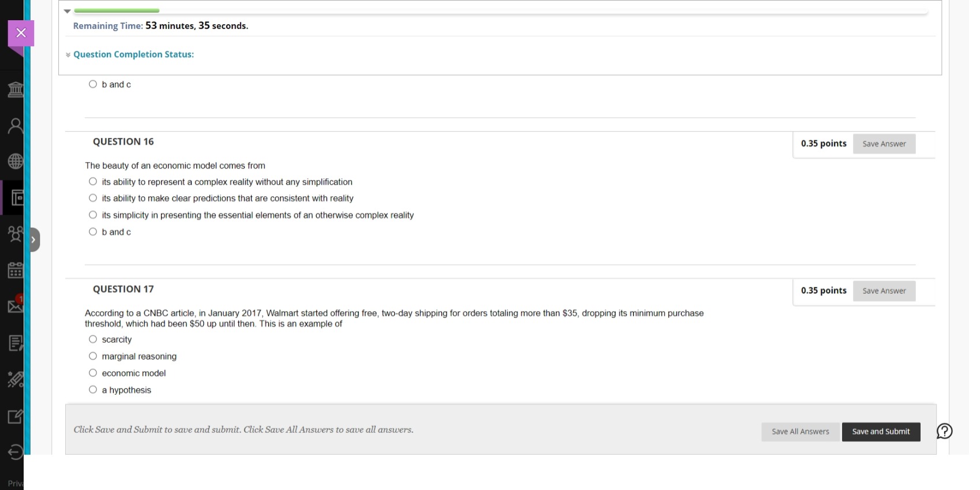The height and width of the screenshot is (490, 980).
Task: Click Save All Answers
Action: point(800,431)
